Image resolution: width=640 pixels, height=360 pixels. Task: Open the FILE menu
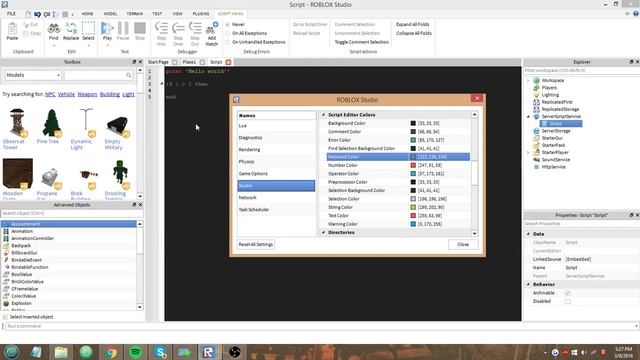click(x=11, y=14)
